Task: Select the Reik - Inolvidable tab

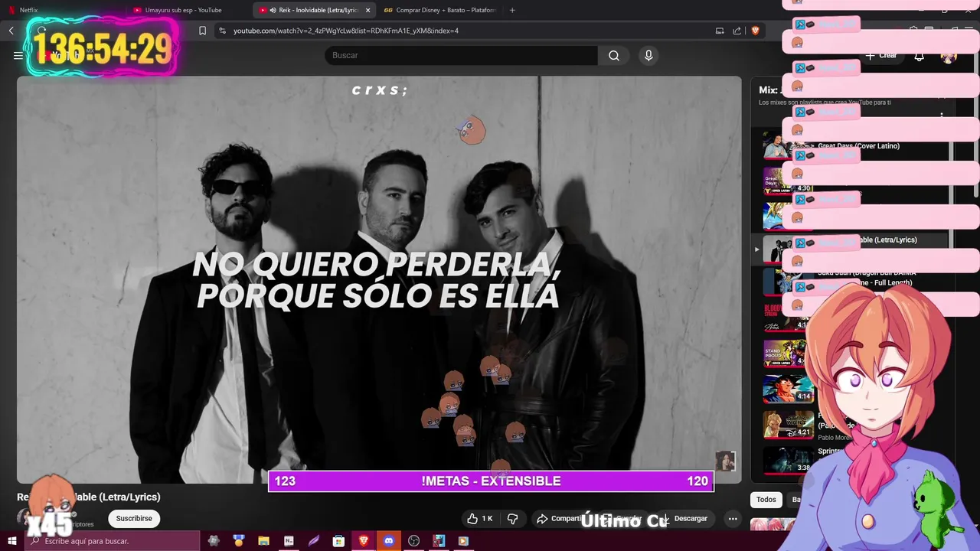Action: coord(315,10)
